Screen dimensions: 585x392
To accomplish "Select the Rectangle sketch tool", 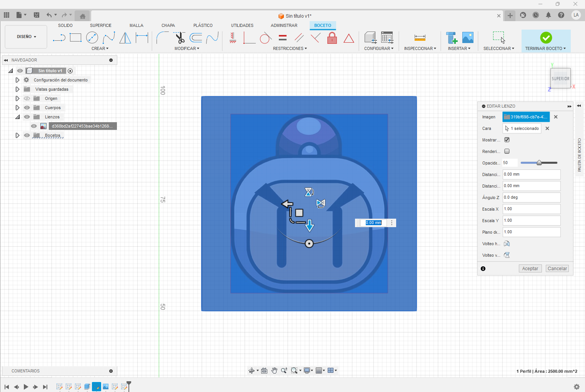I will click(x=75, y=38).
